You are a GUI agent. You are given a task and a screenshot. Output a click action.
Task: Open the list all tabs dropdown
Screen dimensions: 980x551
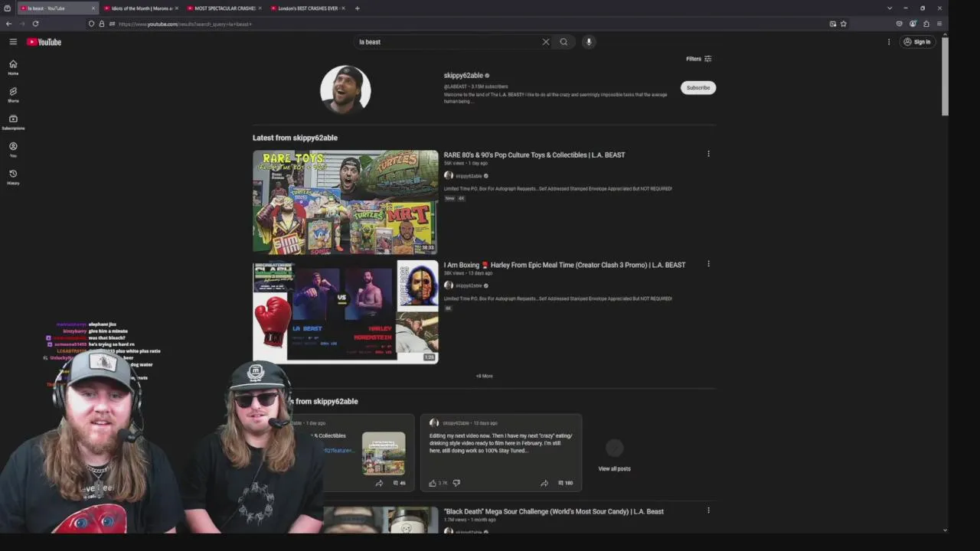tap(890, 8)
